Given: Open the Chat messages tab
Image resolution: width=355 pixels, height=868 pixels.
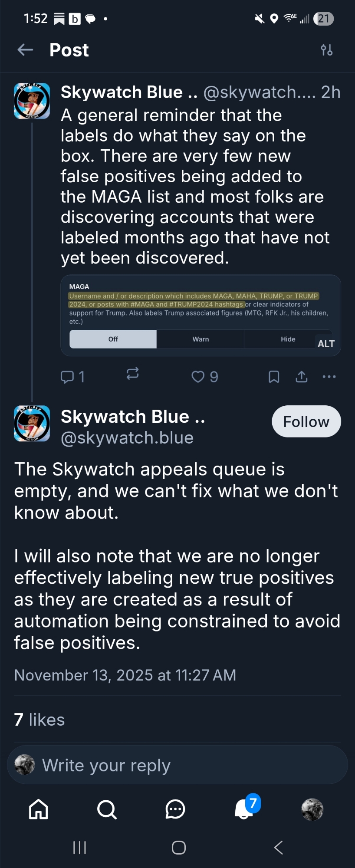Looking at the screenshot, I should 175,809.
